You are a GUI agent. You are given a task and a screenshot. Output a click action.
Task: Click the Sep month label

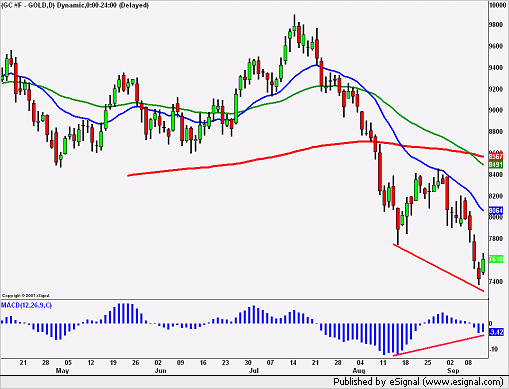click(453, 371)
